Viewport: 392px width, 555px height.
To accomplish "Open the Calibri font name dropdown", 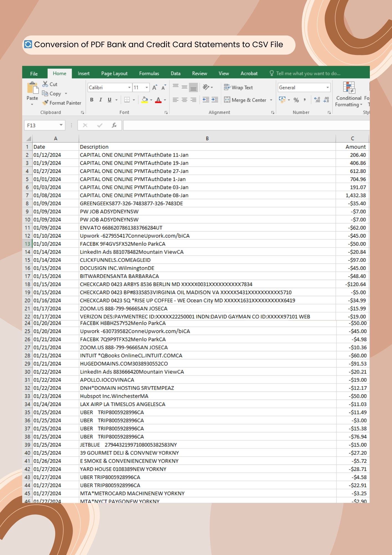I will tap(129, 88).
